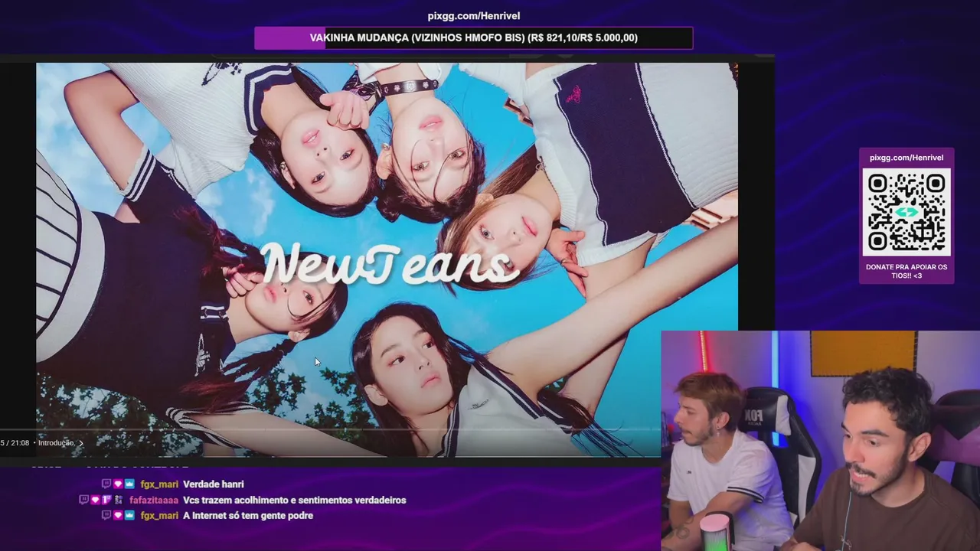Image resolution: width=980 pixels, height=551 pixels.
Task: Click the 21:08 video duration text
Action: pyautogui.click(x=20, y=443)
